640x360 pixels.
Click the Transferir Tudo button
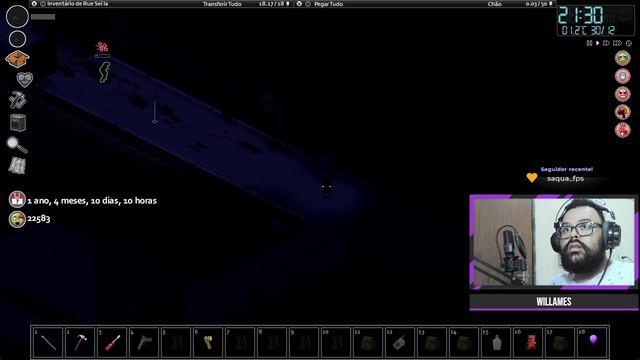click(222, 4)
